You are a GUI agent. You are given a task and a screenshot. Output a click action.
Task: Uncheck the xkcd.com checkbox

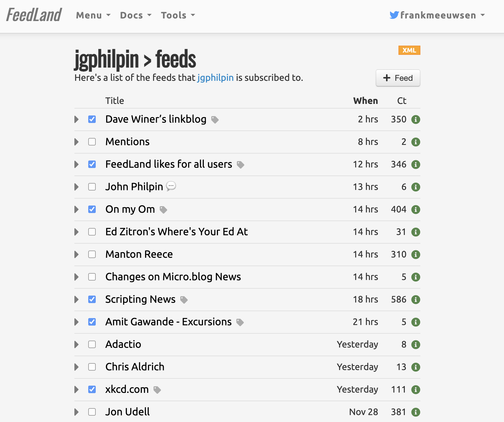(x=92, y=389)
